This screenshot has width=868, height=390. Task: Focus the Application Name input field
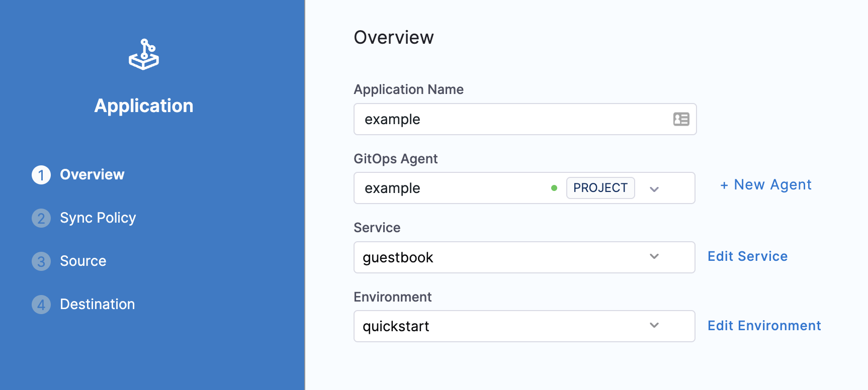click(x=525, y=119)
